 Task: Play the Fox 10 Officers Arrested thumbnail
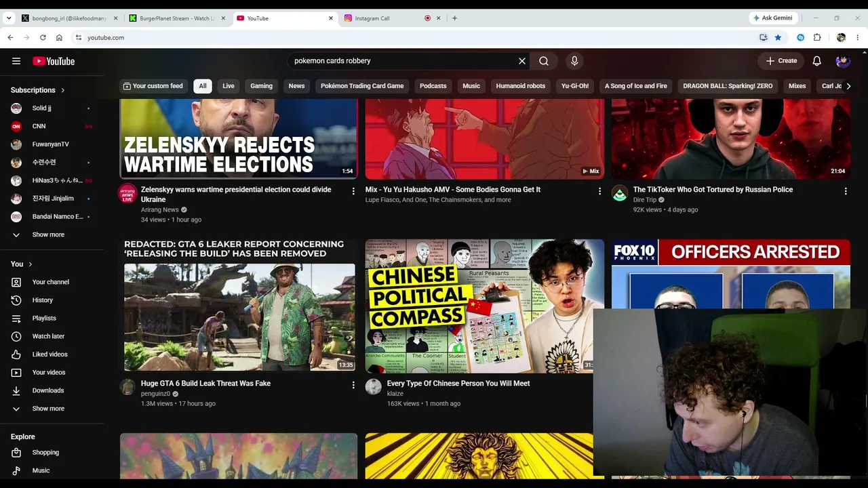pos(730,274)
